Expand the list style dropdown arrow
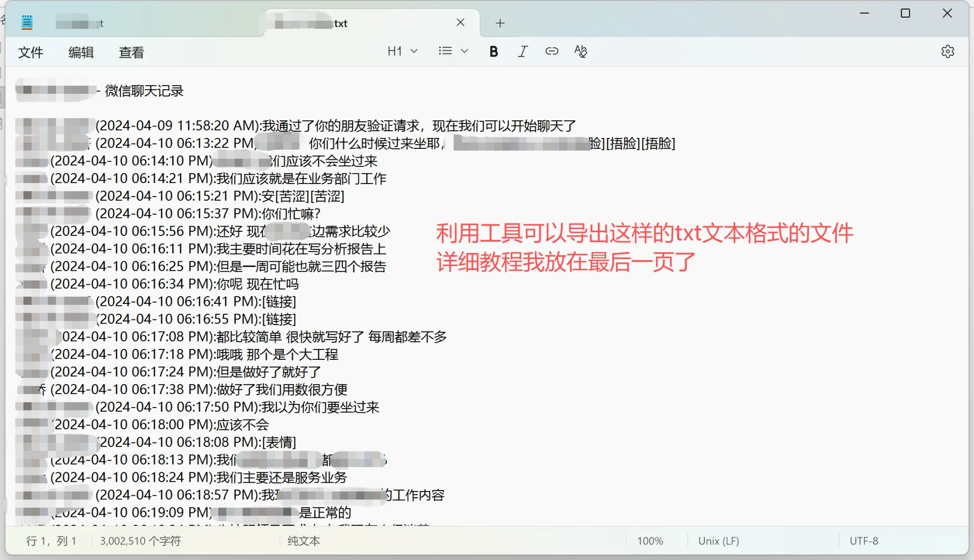Viewport: 974px width, 560px height. (x=464, y=51)
